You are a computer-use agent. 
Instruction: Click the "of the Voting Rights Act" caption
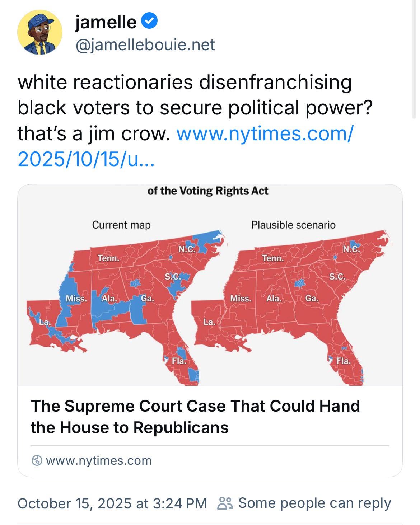(x=208, y=191)
